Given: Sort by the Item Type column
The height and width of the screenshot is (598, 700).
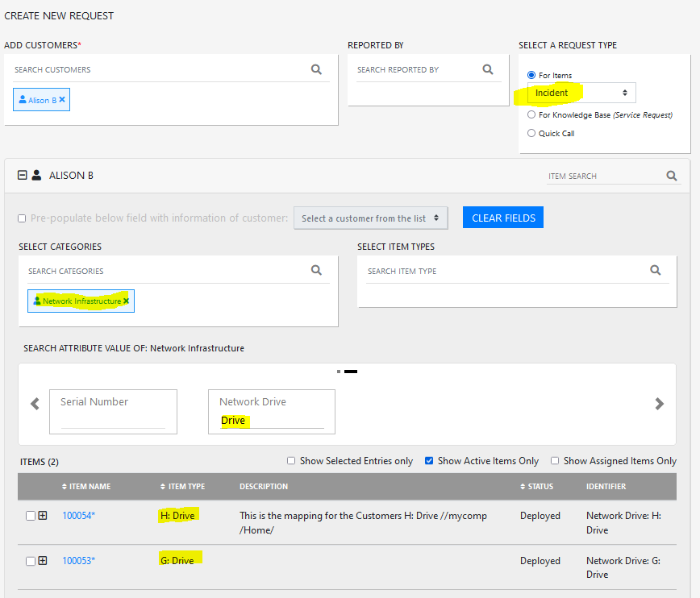Looking at the screenshot, I should pos(182,487).
